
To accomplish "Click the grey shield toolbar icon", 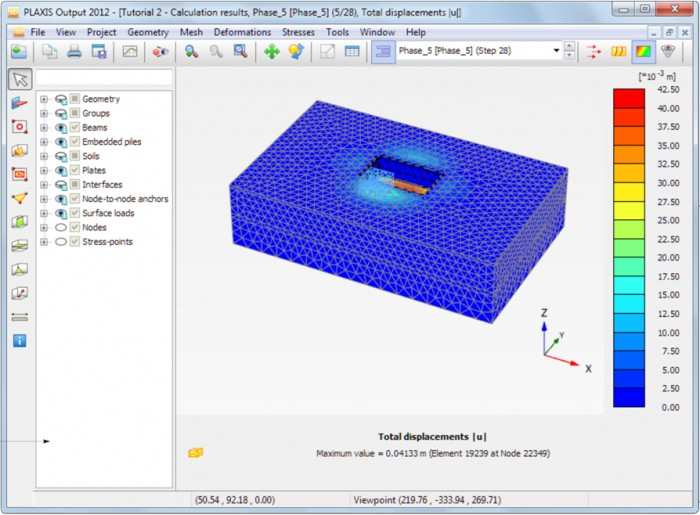I will pos(668,51).
